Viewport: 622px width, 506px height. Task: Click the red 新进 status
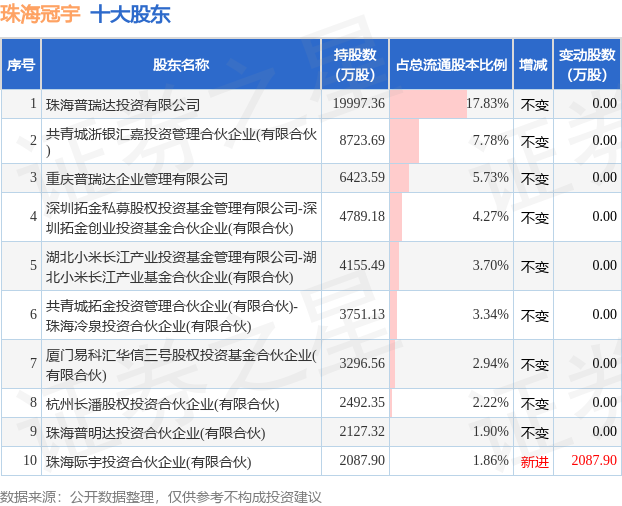[x=534, y=462]
